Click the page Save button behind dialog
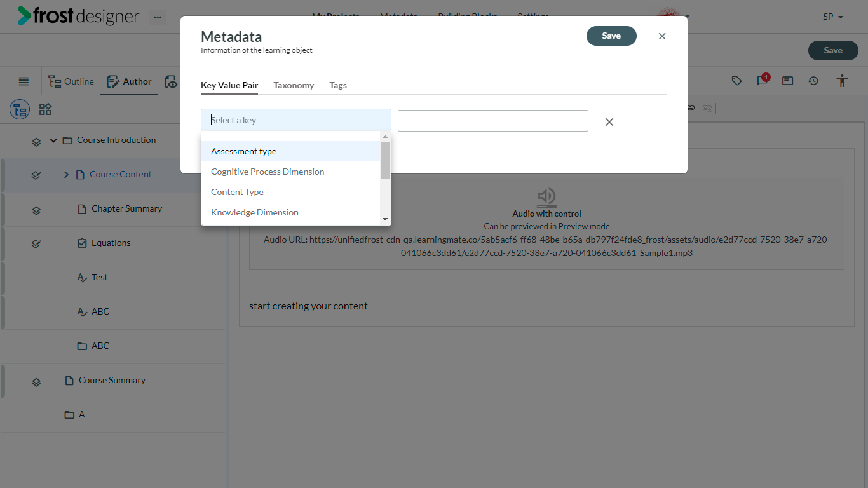This screenshot has width=868, height=488. (833, 50)
